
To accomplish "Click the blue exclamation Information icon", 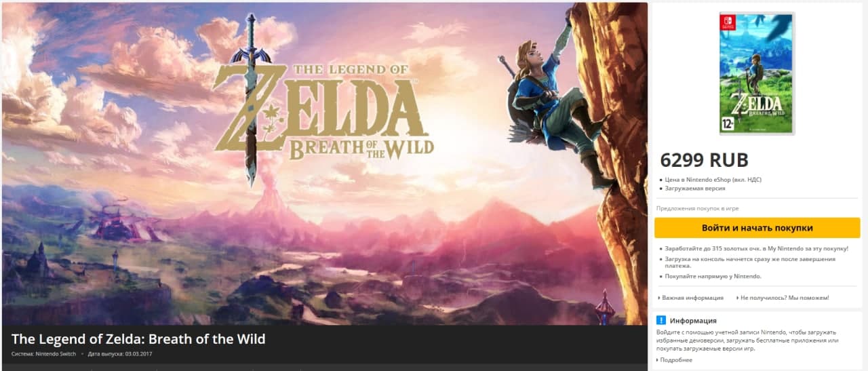I will click(661, 320).
